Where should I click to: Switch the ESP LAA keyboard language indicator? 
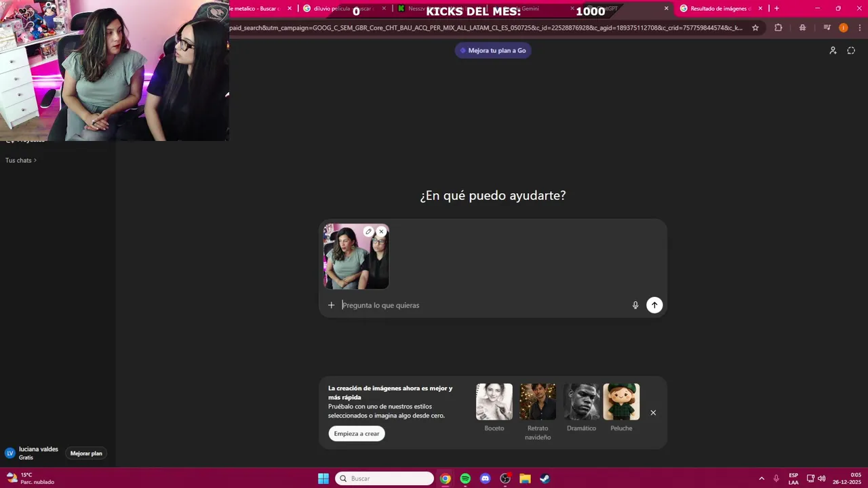coord(793,479)
